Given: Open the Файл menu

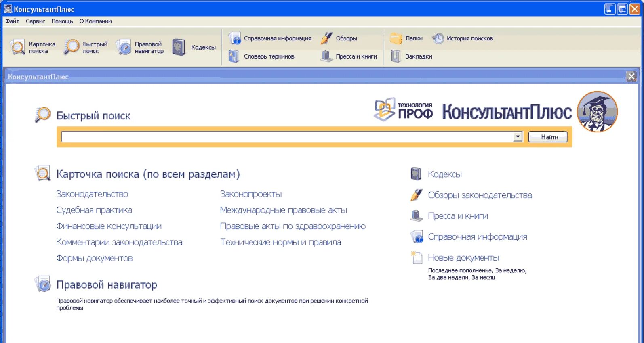Looking at the screenshot, I should click(x=12, y=21).
